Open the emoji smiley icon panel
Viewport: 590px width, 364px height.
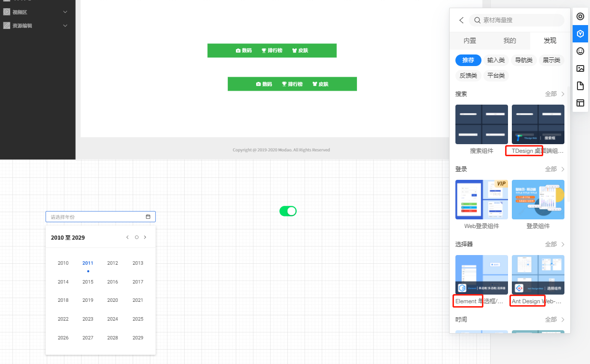pyautogui.click(x=580, y=51)
